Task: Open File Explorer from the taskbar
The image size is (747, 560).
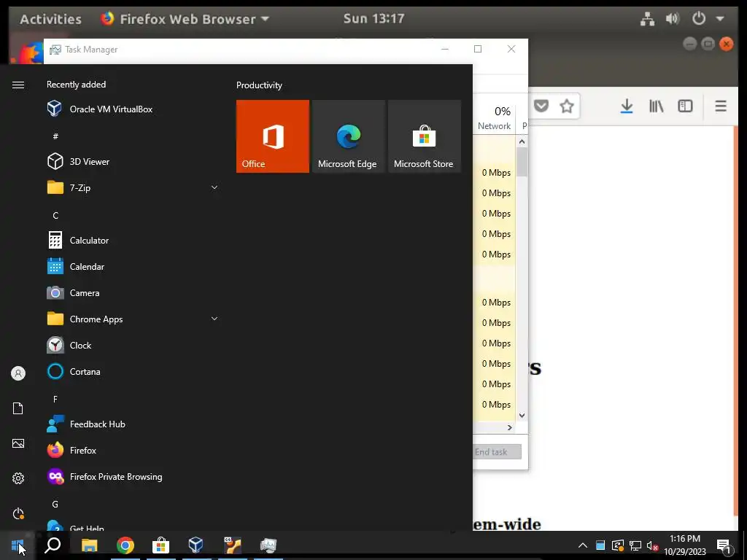Action: (x=89, y=545)
